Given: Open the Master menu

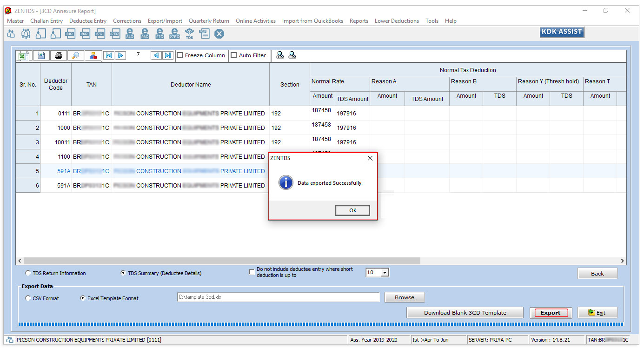Looking at the screenshot, I should [15, 21].
